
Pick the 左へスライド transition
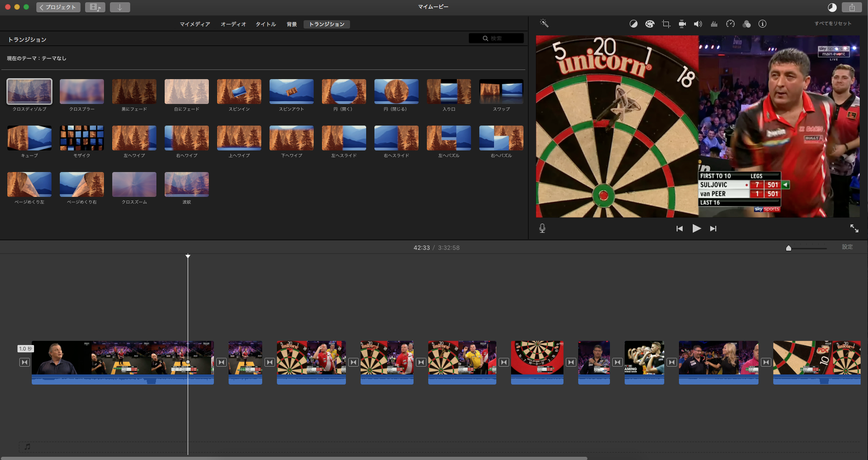344,138
